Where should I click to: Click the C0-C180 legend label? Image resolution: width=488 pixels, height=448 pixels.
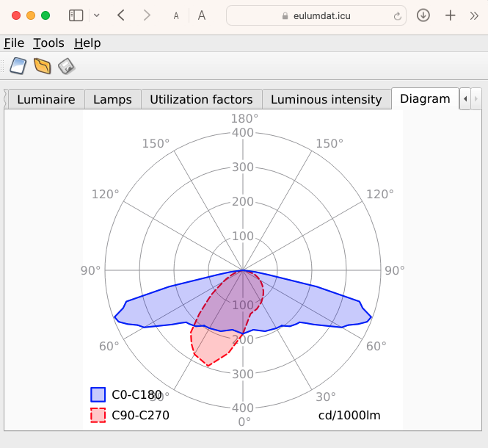(x=137, y=394)
